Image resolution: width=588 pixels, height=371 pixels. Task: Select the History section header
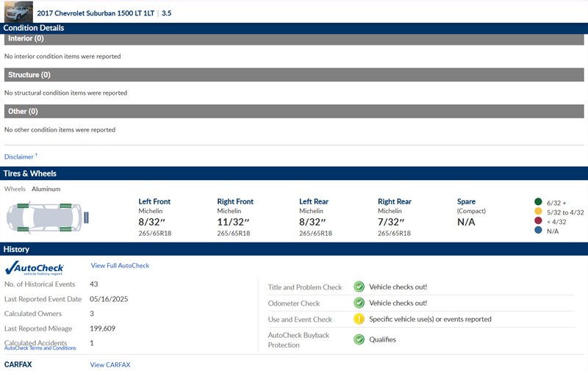pos(294,250)
